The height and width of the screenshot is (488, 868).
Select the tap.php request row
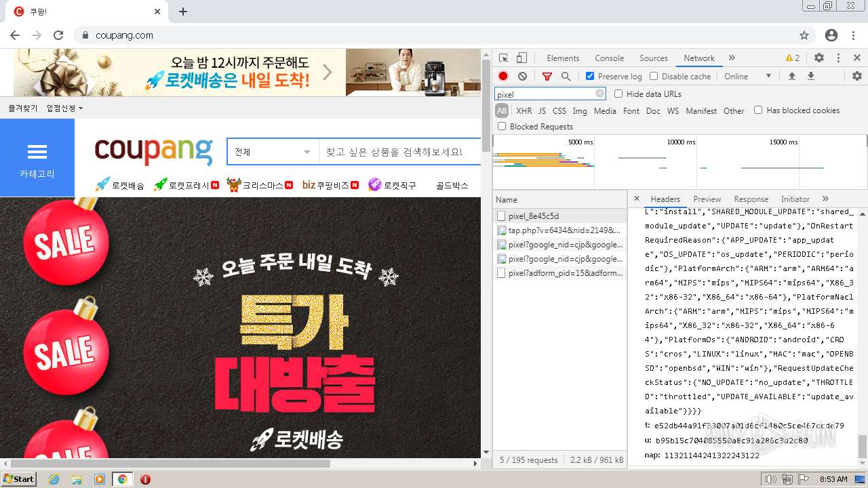[x=559, y=230]
